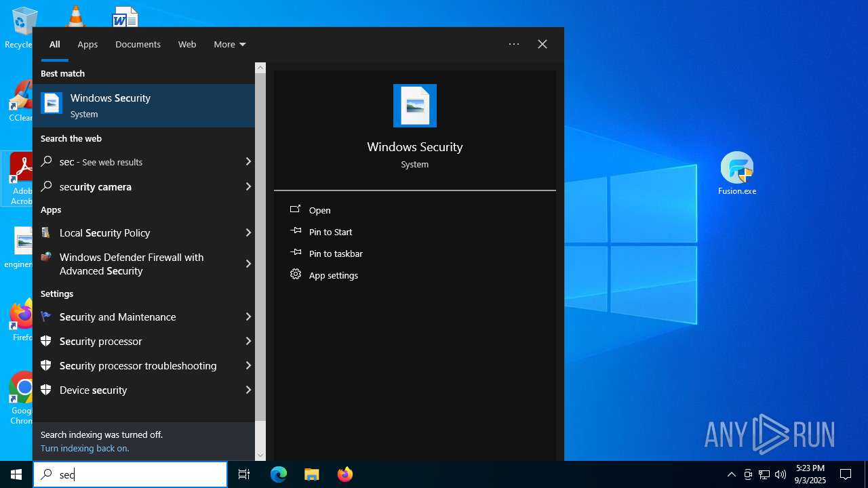Switch to the Documents search tab
Screen dimensions: 868x488
tap(138, 44)
